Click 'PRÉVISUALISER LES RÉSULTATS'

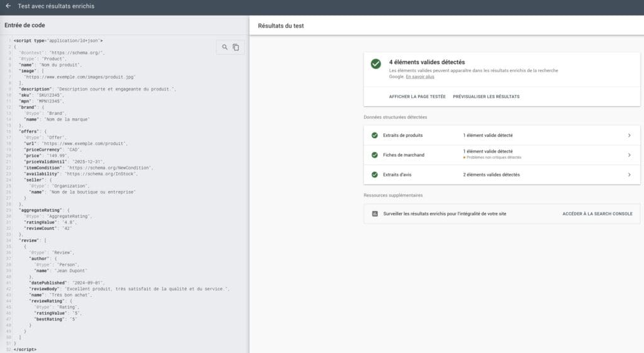tap(486, 97)
